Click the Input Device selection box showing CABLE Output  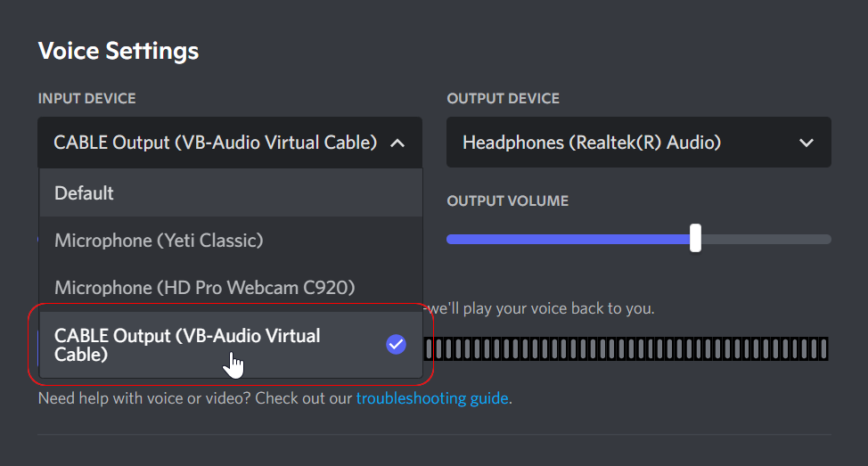[x=230, y=143]
